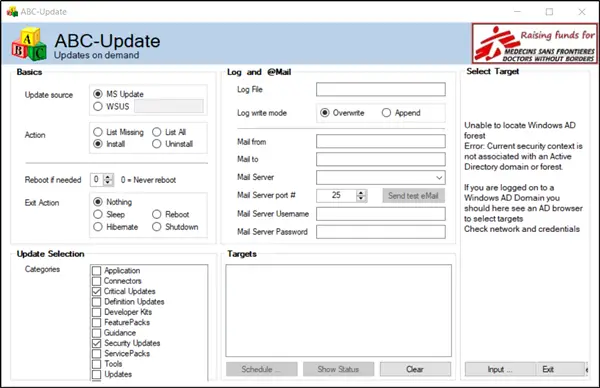Image resolution: width=600 pixels, height=388 pixels.
Task: Click the Show Status button
Action: pos(338,369)
